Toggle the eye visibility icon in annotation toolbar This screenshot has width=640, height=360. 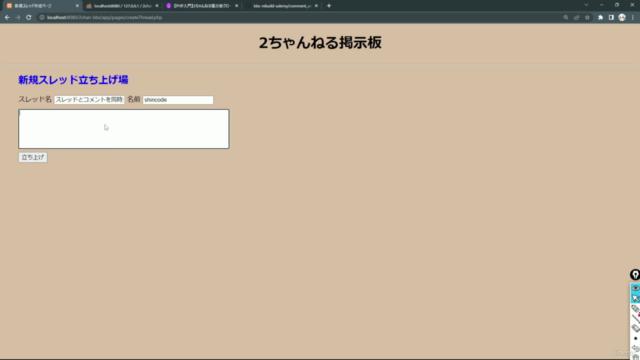pyautogui.click(x=635, y=288)
